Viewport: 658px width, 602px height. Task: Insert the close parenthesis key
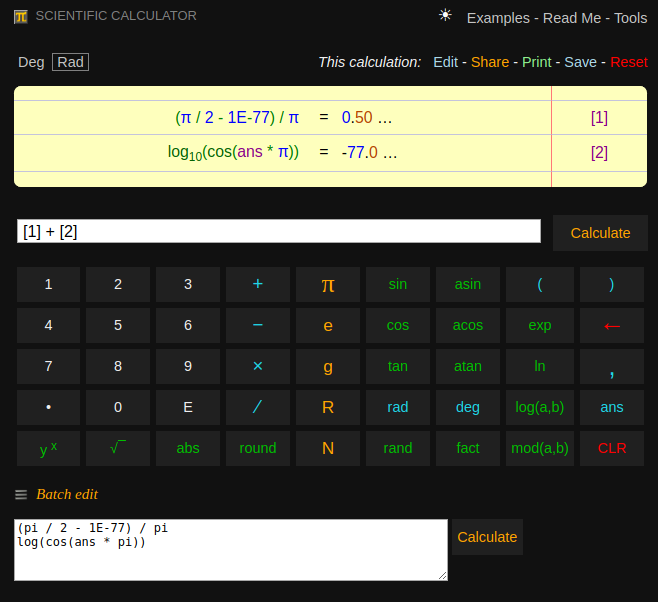tap(611, 284)
